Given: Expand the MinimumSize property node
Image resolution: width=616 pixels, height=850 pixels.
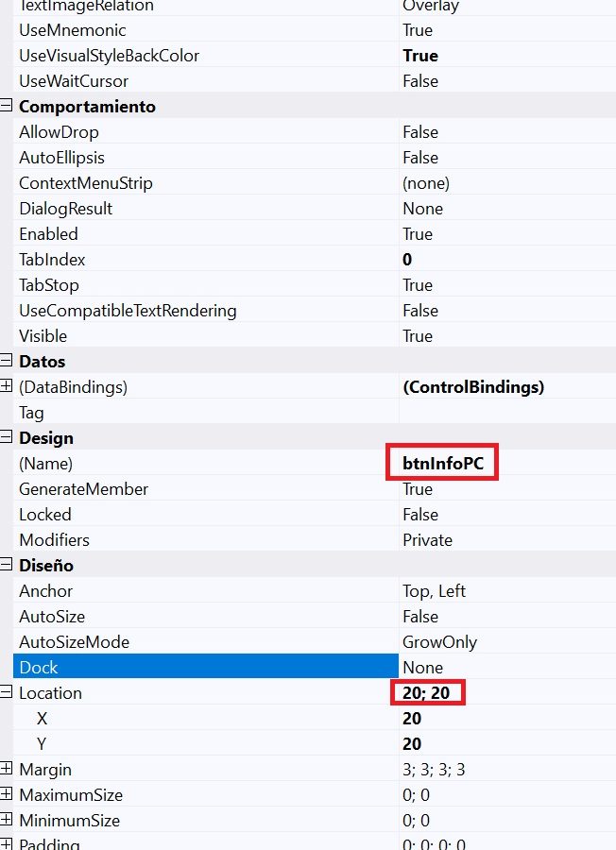Looking at the screenshot, I should tap(7, 821).
